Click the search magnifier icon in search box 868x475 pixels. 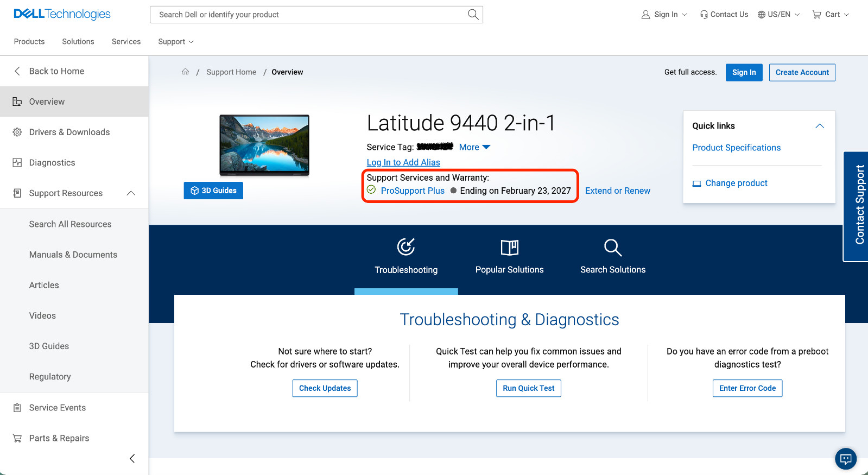(473, 15)
